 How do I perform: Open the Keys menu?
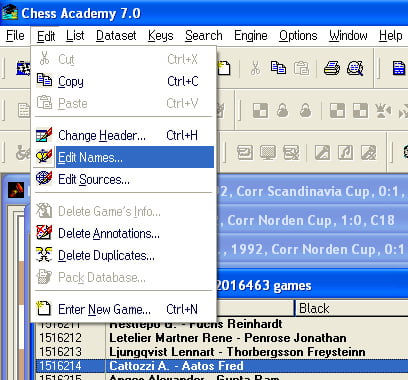click(x=161, y=36)
